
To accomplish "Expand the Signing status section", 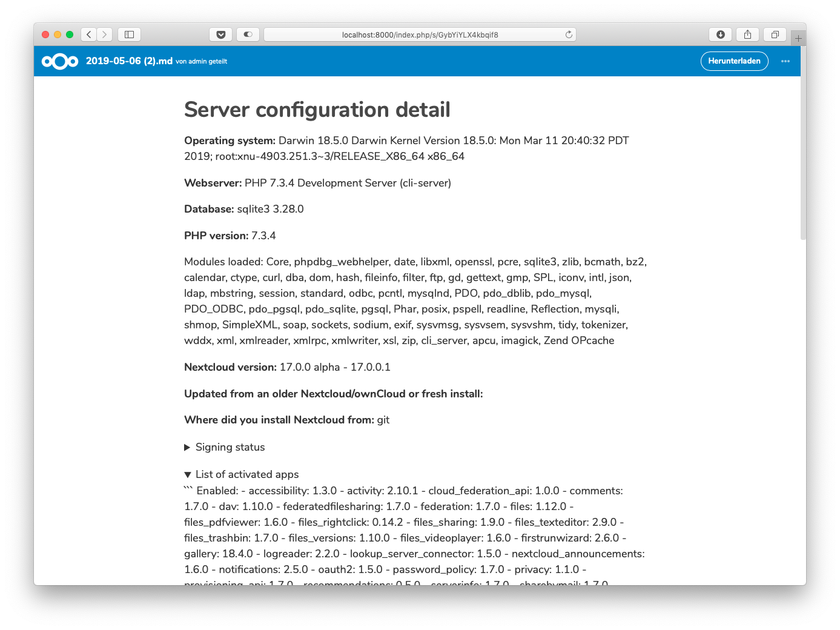I will coord(225,447).
